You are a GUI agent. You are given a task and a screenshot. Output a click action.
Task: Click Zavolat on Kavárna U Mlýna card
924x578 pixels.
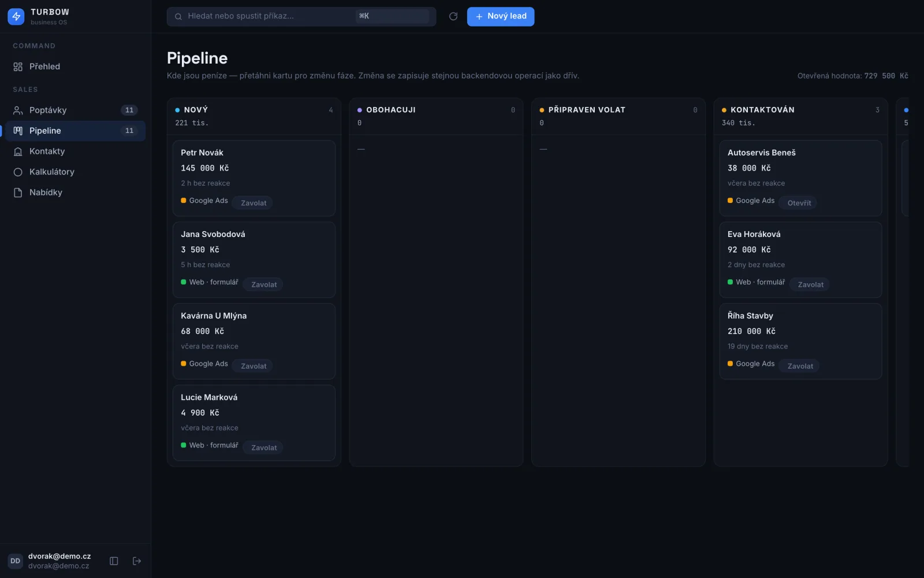[254, 366]
